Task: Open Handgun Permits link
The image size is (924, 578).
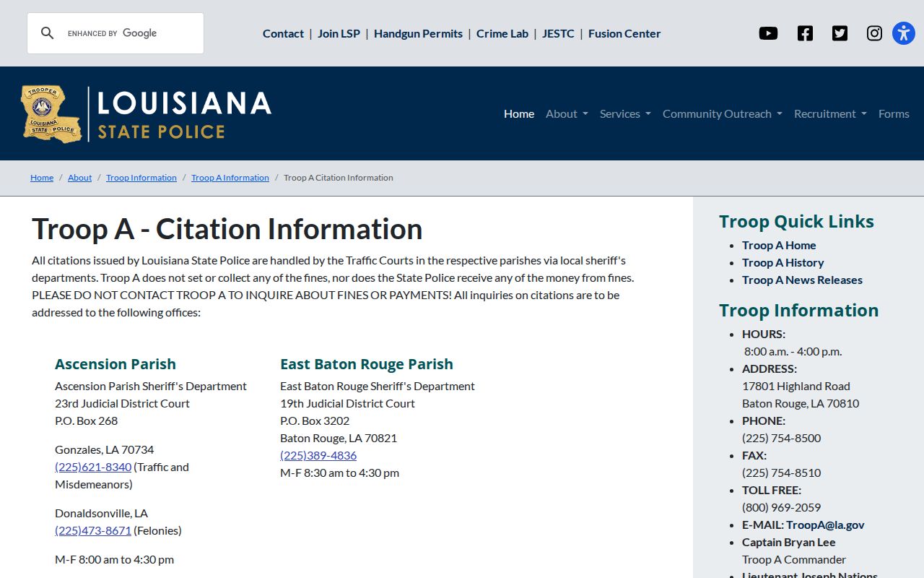Action: point(418,33)
